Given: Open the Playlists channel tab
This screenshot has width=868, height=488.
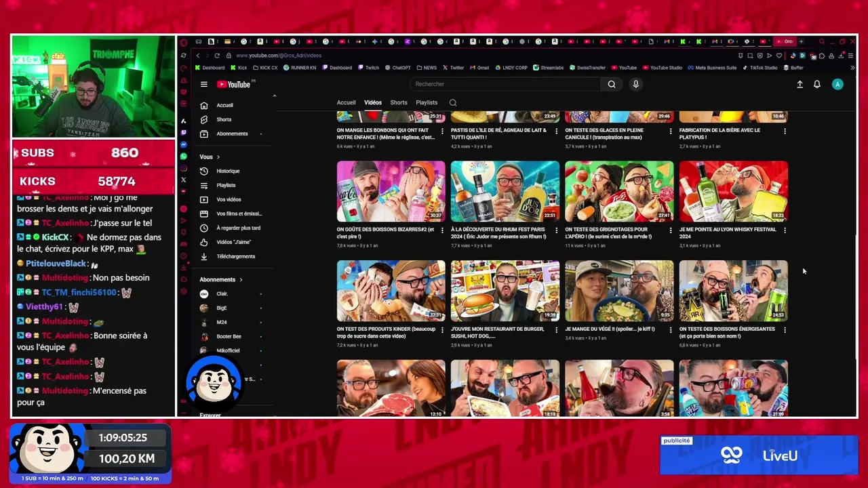Looking at the screenshot, I should (x=427, y=103).
